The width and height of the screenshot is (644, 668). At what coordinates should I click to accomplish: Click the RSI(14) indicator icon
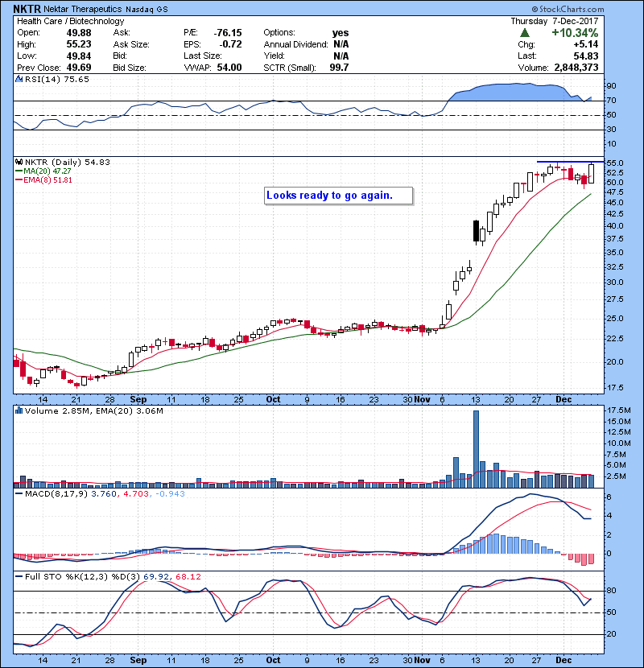19,79
